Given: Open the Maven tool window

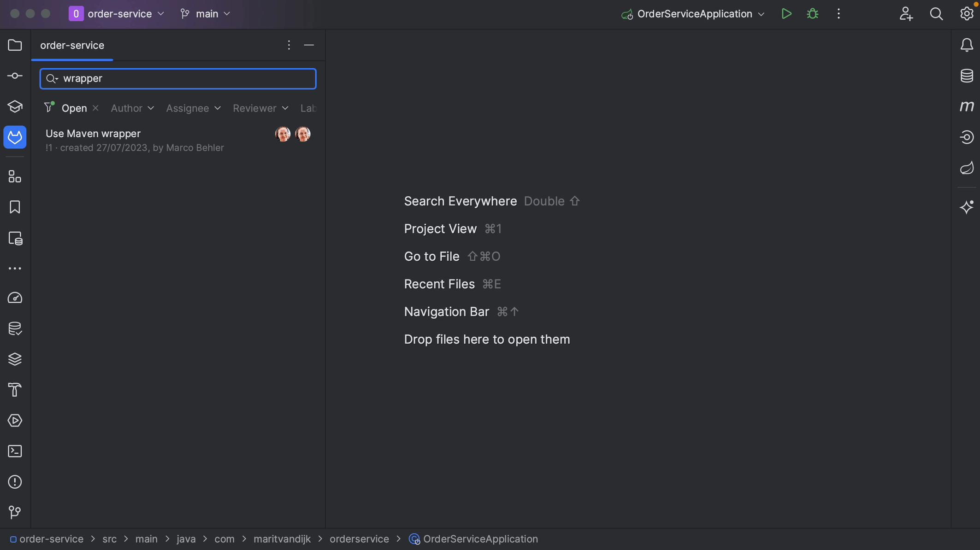Looking at the screenshot, I should click(x=967, y=106).
